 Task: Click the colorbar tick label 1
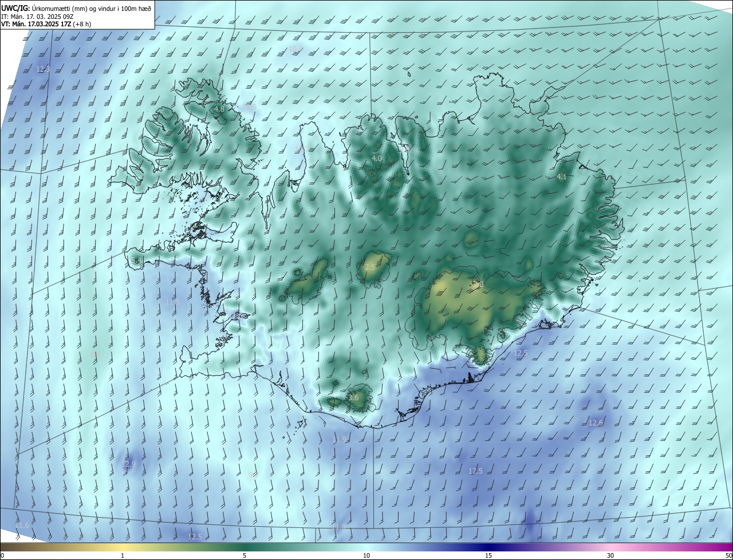123,556
